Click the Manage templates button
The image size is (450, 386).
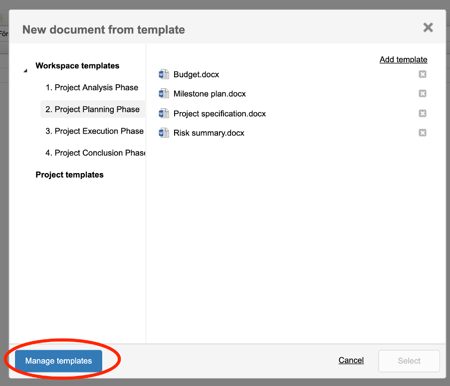(58, 361)
